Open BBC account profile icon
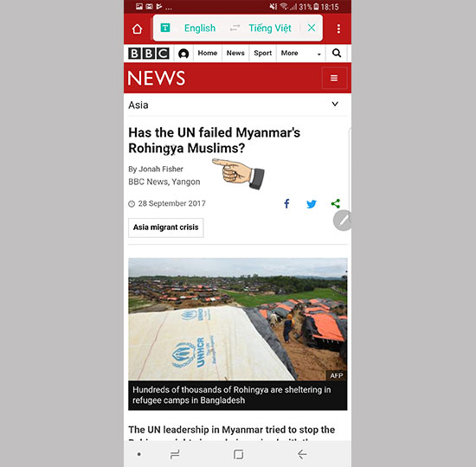The image size is (476, 467). (183, 54)
